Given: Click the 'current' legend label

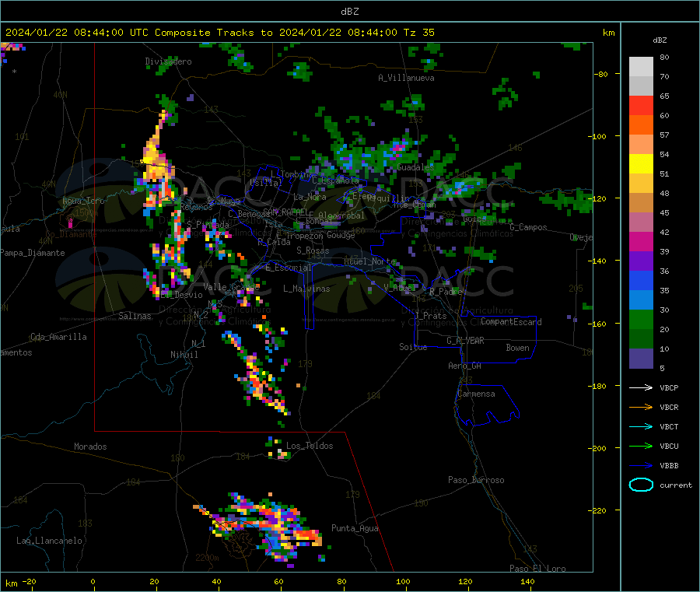Looking at the screenshot, I should (676, 485).
